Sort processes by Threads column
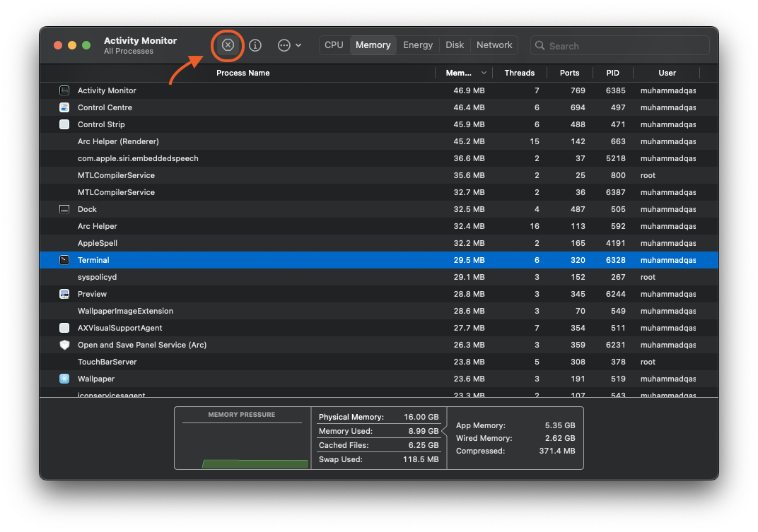 tap(519, 73)
